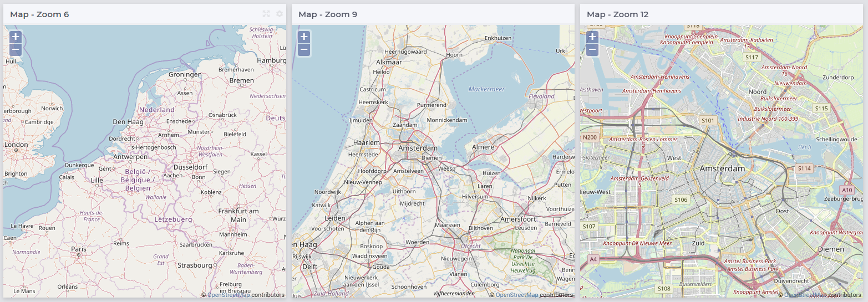Click the 'Den Haag' label on Zoom 6 map
Viewport: 868px width, 302px height.
[x=127, y=121]
